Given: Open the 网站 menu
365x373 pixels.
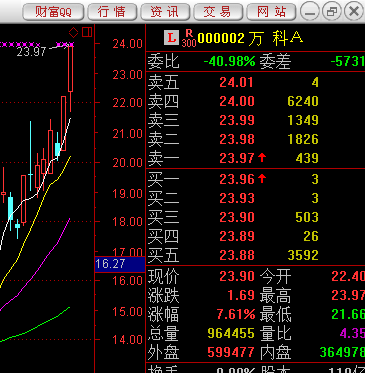Looking at the screenshot, I should (x=271, y=12).
